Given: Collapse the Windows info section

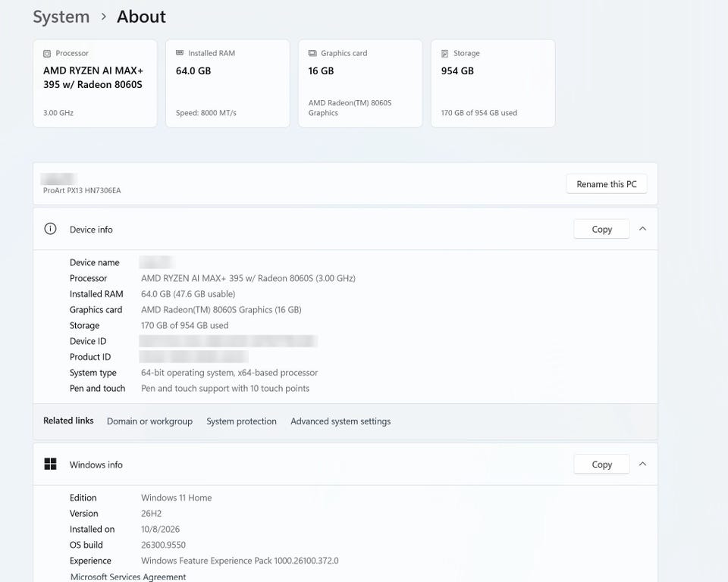Looking at the screenshot, I should [x=642, y=464].
